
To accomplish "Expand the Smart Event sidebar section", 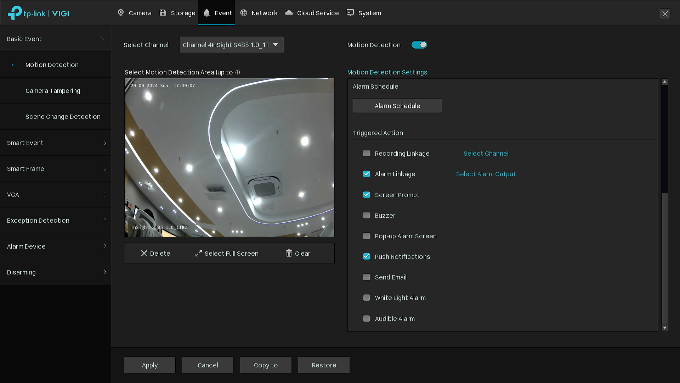I will click(56, 143).
